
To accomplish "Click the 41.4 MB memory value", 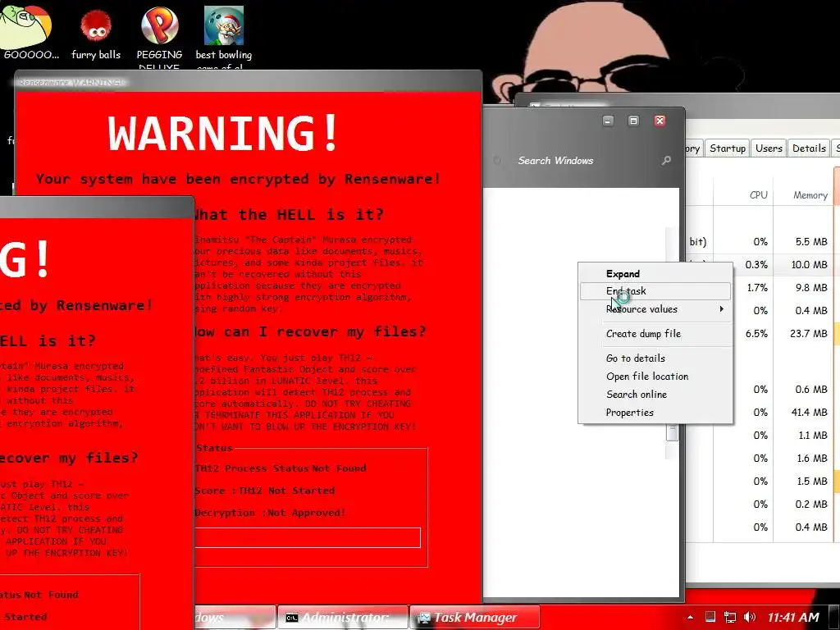I will 809,413.
